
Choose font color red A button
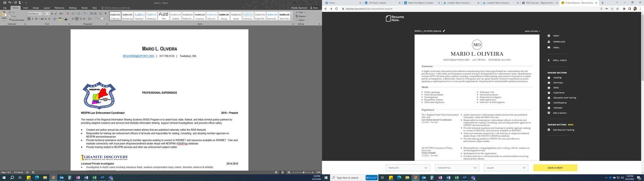pos(66,19)
